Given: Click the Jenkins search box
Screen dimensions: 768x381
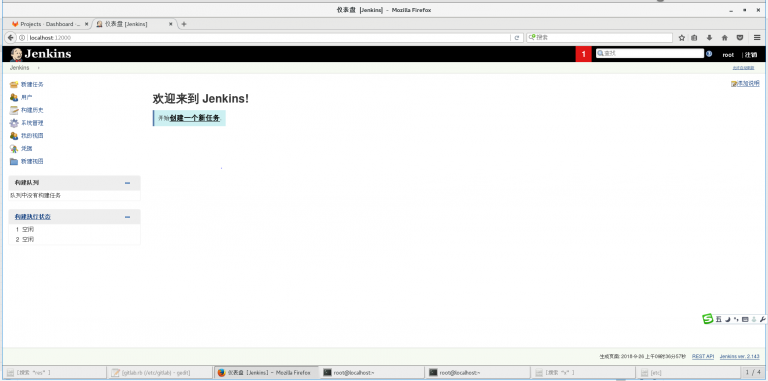Looking at the screenshot, I should pos(649,54).
